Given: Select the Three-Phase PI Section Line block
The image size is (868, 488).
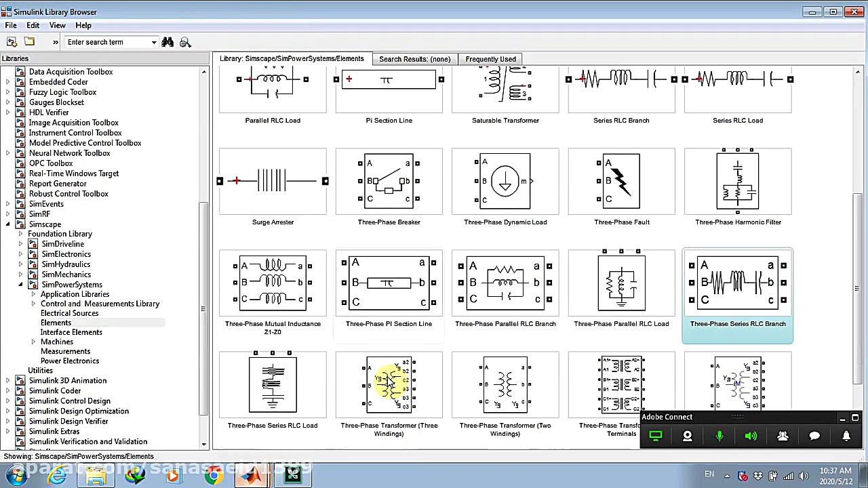Looking at the screenshot, I should click(x=389, y=283).
